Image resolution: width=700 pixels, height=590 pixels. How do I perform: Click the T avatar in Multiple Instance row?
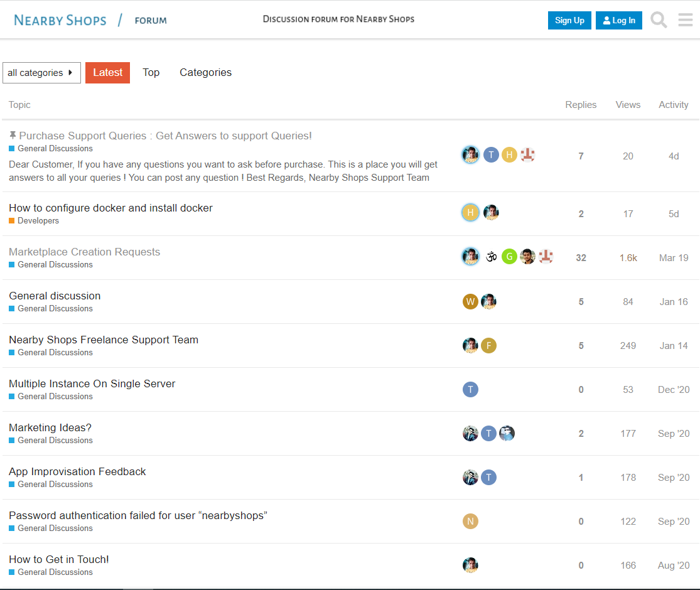tap(470, 390)
